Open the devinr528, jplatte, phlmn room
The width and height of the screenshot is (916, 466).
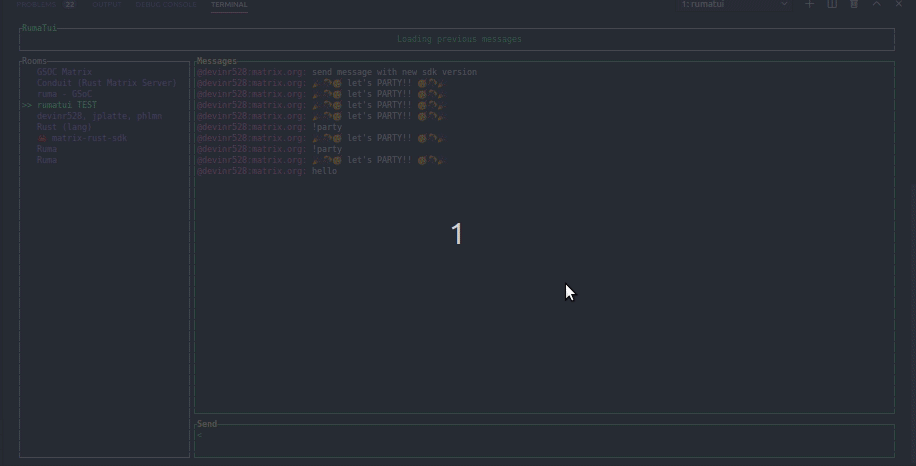[99, 116]
